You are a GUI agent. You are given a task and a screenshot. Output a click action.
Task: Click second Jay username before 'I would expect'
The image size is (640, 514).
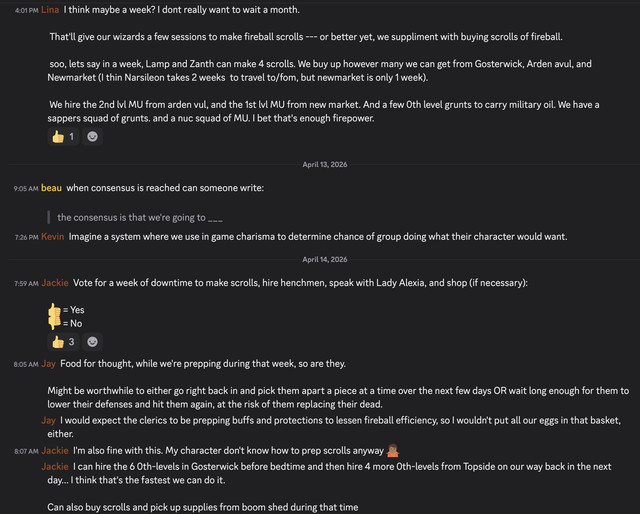(48, 421)
